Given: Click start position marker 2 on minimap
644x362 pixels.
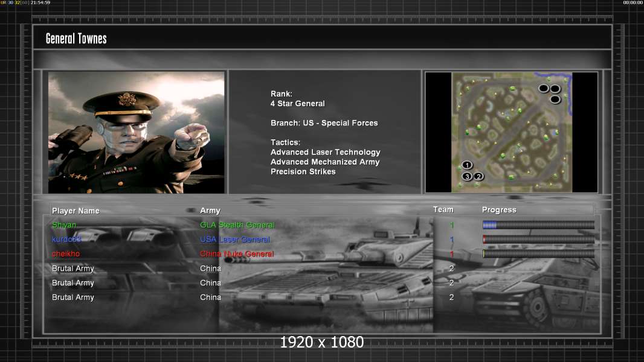Looking at the screenshot, I should coord(478,176).
